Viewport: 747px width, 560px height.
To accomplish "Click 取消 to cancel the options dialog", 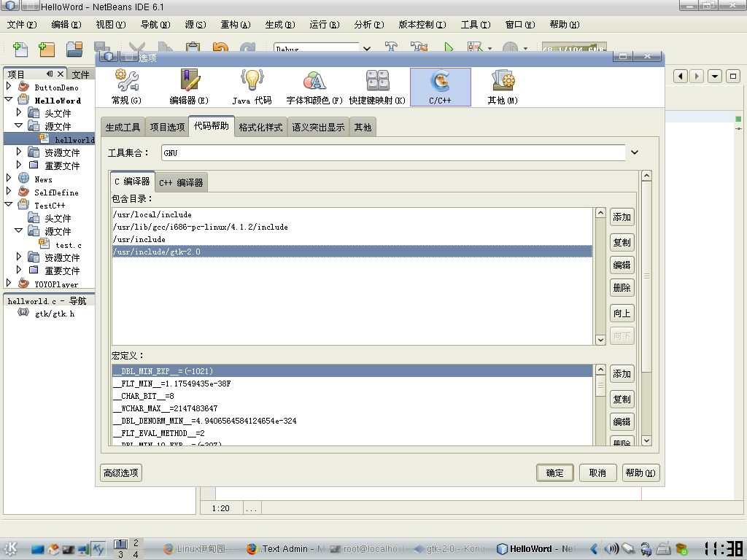I will point(597,472).
